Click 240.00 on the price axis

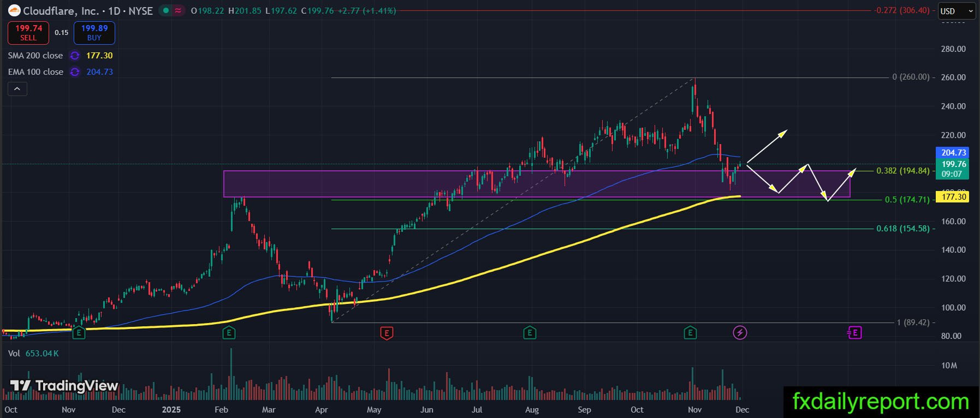[x=953, y=106]
